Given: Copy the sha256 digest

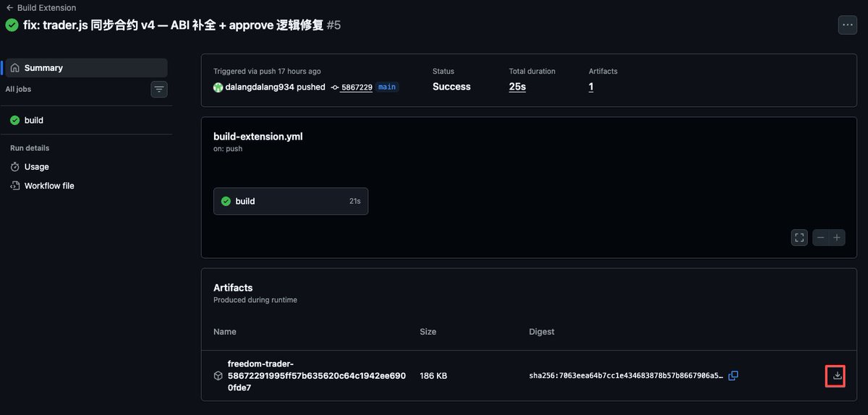Looking at the screenshot, I should [x=733, y=375].
